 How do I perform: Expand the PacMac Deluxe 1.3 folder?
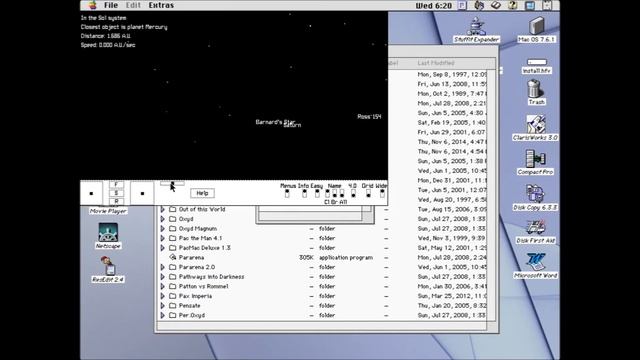tap(162, 248)
